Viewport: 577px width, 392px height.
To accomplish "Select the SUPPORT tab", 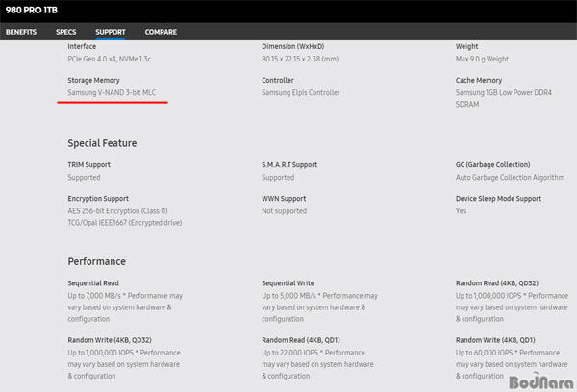I will (111, 32).
